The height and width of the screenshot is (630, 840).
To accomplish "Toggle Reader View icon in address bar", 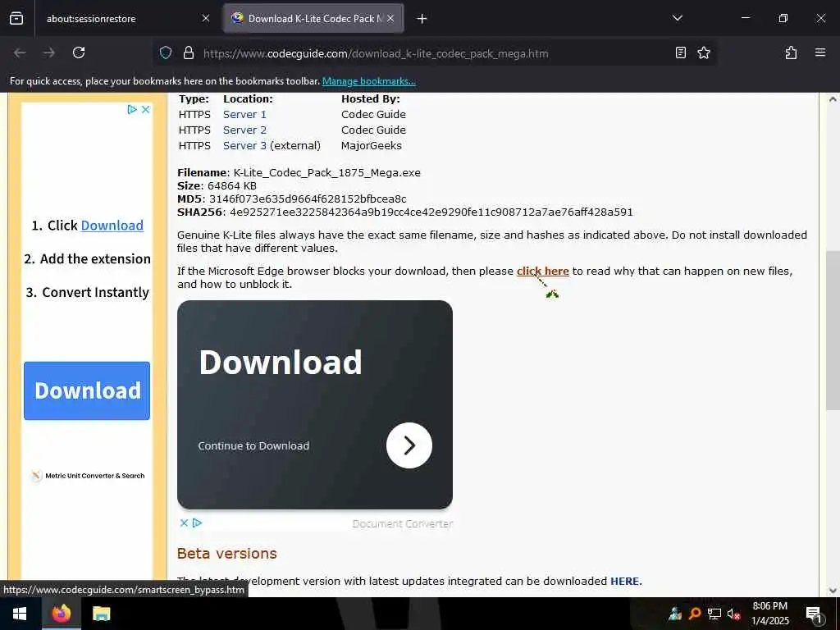I will [680, 52].
